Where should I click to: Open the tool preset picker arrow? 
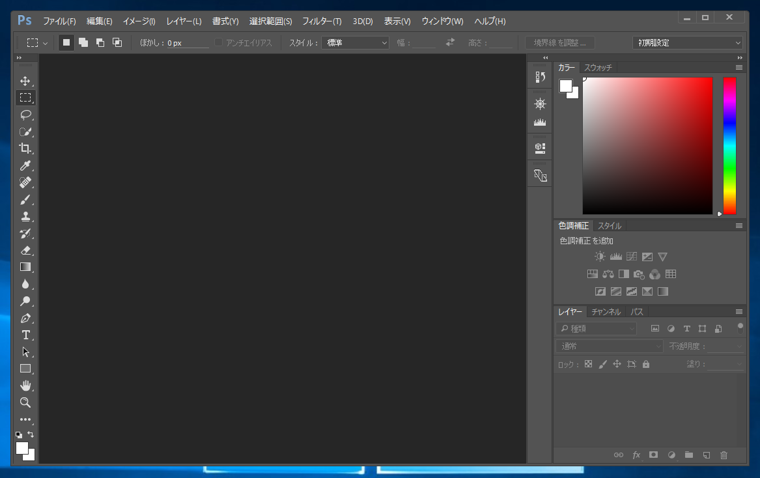click(x=45, y=43)
